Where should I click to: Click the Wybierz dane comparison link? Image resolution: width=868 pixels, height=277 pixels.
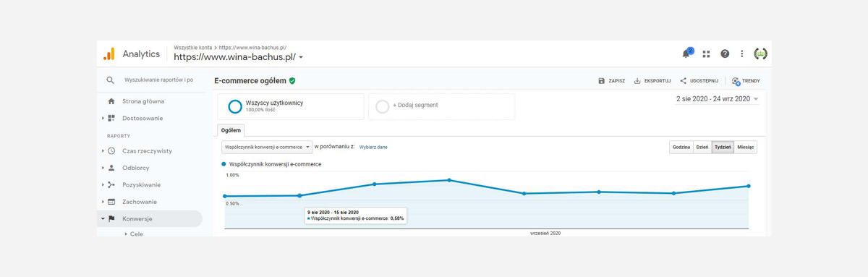tap(373, 147)
